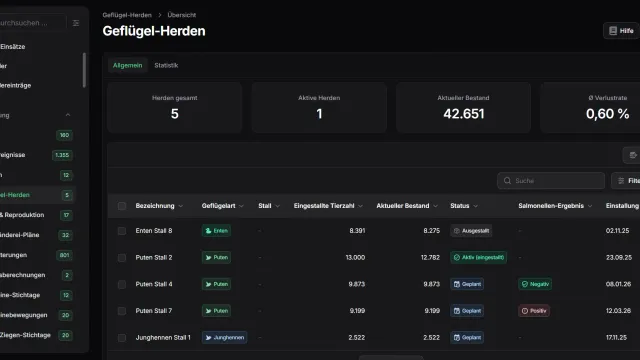Open the sidebar item with badge 1.355
640x360 pixels.
tap(38, 155)
